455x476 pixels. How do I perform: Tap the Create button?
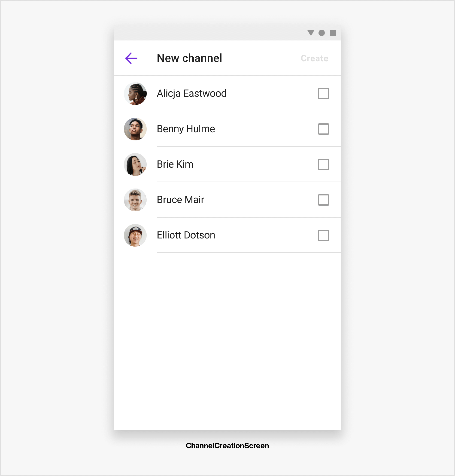click(314, 59)
